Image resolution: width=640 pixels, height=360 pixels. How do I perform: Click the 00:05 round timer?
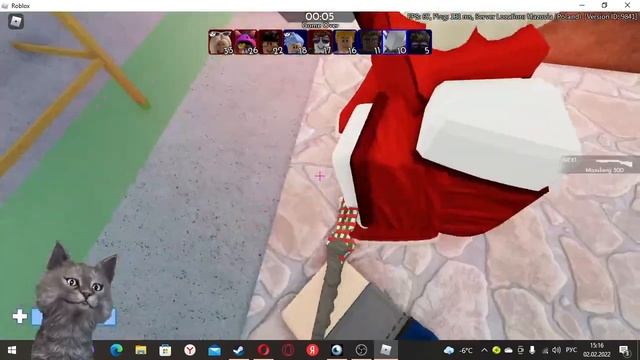coord(320,17)
